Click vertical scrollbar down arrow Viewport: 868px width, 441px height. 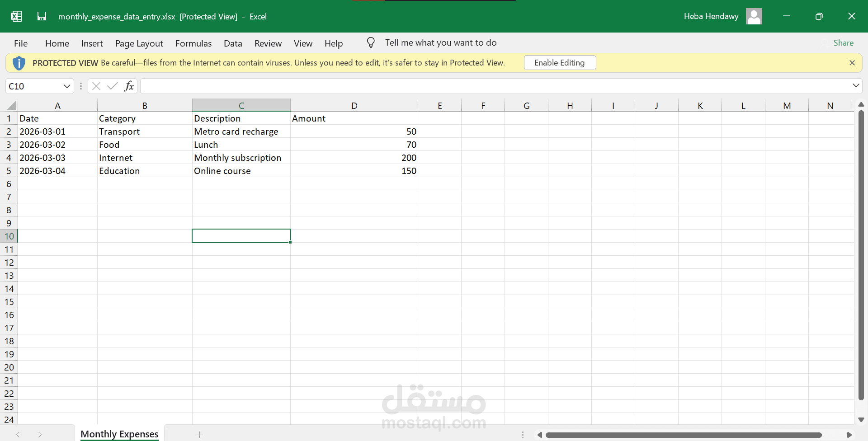[861, 420]
